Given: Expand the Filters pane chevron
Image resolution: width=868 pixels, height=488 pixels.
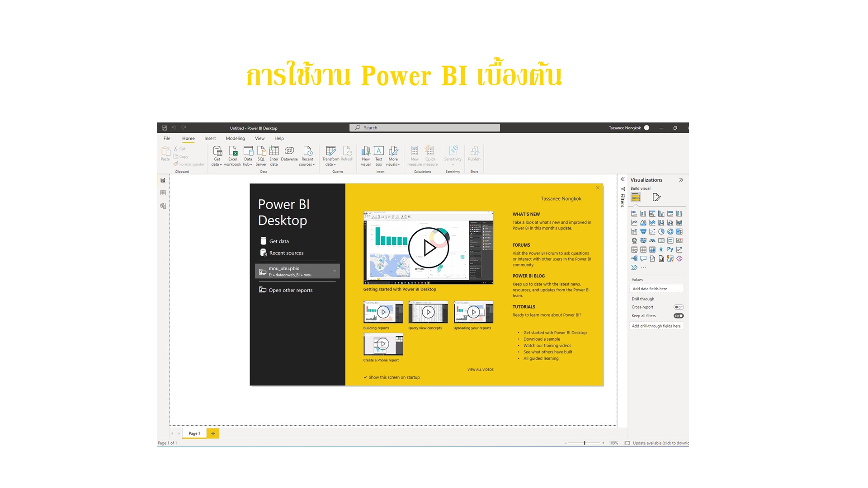Looking at the screenshot, I should (x=623, y=179).
